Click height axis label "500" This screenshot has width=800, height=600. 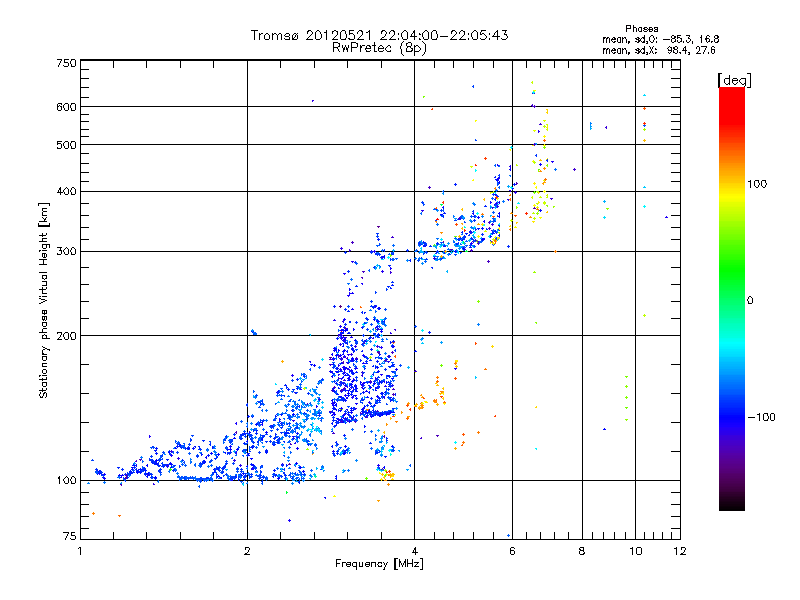pos(66,145)
